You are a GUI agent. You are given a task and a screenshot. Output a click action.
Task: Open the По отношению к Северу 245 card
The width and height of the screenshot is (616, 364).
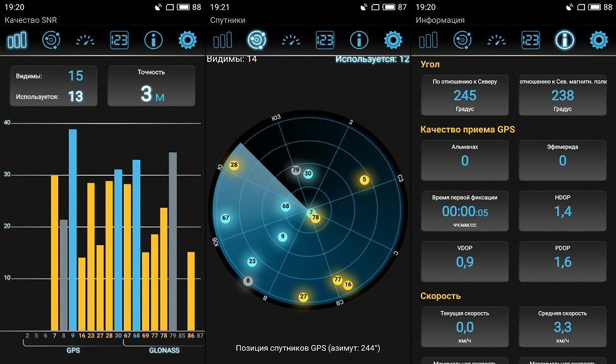(465, 95)
